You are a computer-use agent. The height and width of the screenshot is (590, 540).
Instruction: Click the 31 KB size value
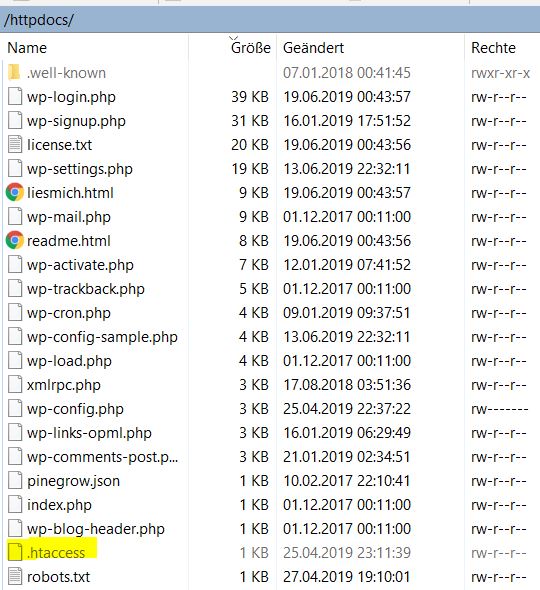click(250, 121)
